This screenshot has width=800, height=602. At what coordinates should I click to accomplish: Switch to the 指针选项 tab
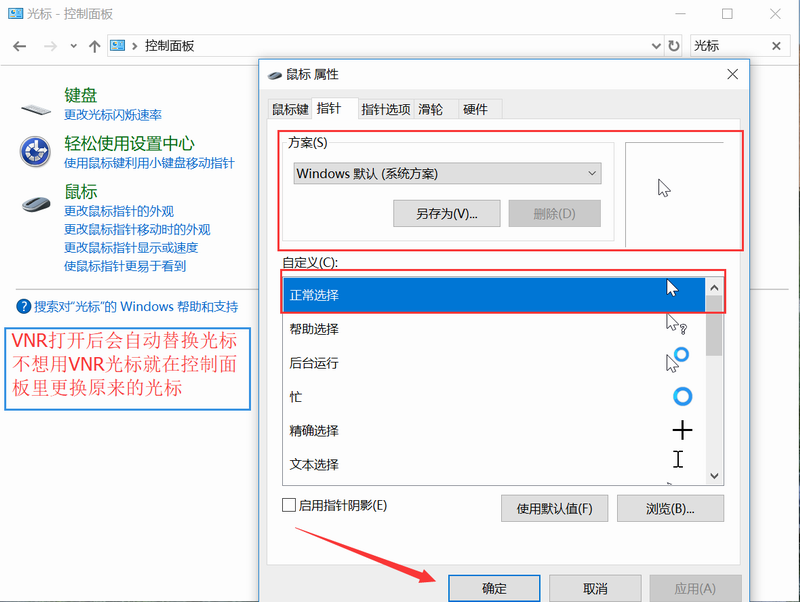[x=385, y=109]
